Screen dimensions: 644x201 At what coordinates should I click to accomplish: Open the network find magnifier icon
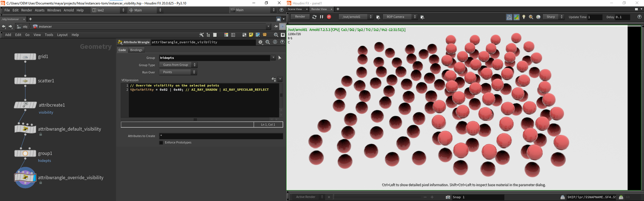point(276,35)
